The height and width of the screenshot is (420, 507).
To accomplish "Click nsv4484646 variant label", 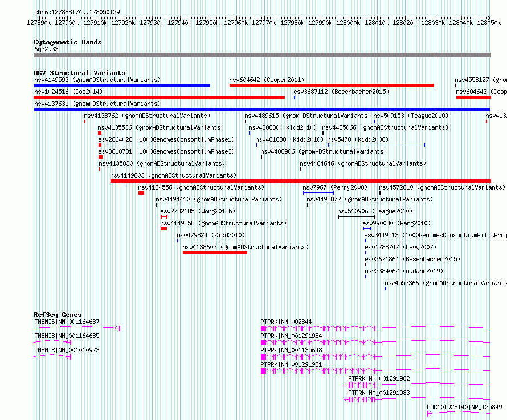I will [x=363, y=163].
